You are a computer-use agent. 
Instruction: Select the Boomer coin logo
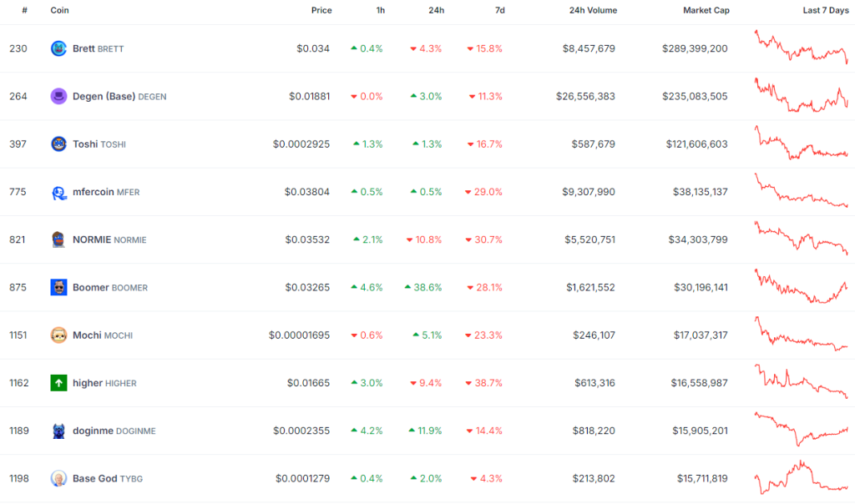[58, 287]
